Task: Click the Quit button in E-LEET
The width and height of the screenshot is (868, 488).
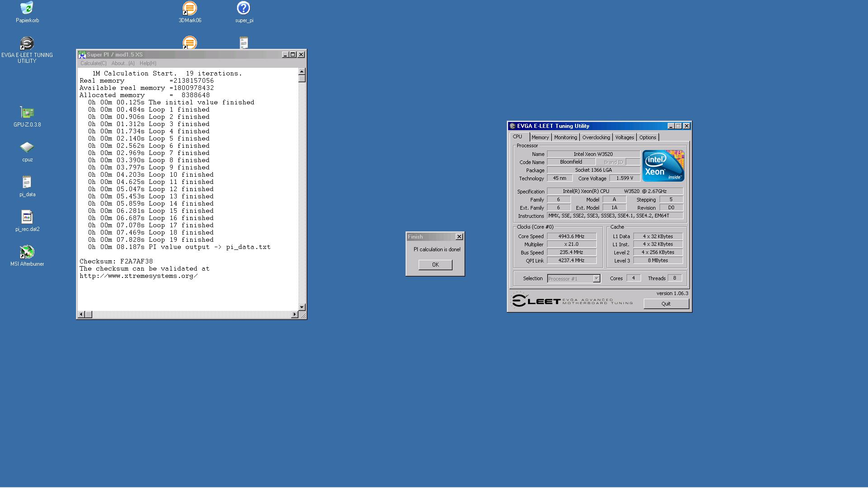Action: (666, 304)
